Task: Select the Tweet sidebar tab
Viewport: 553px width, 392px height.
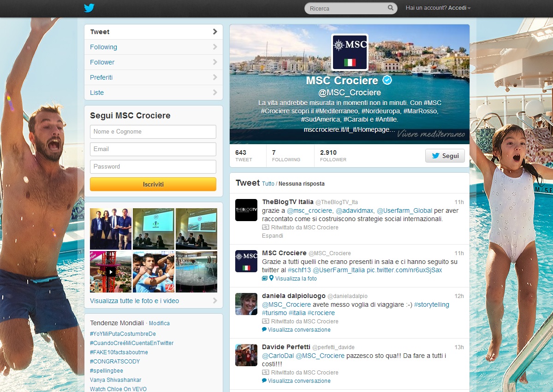Action: click(x=154, y=32)
